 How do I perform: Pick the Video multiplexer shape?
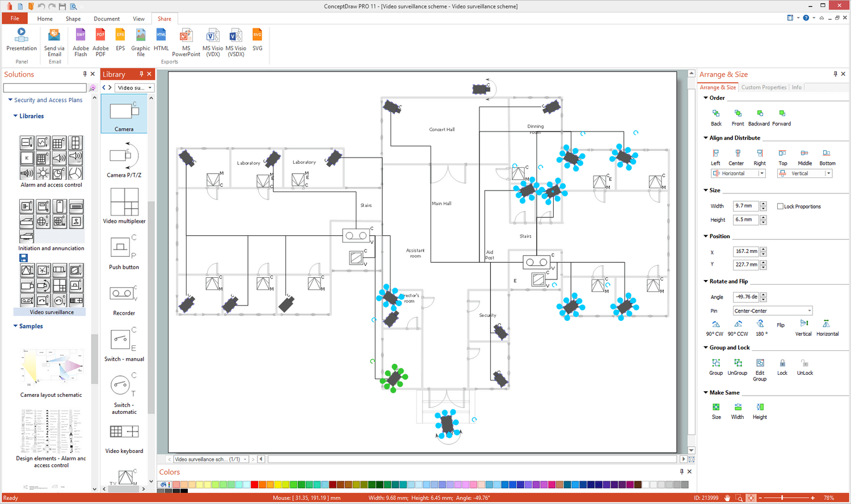[x=124, y=206]
